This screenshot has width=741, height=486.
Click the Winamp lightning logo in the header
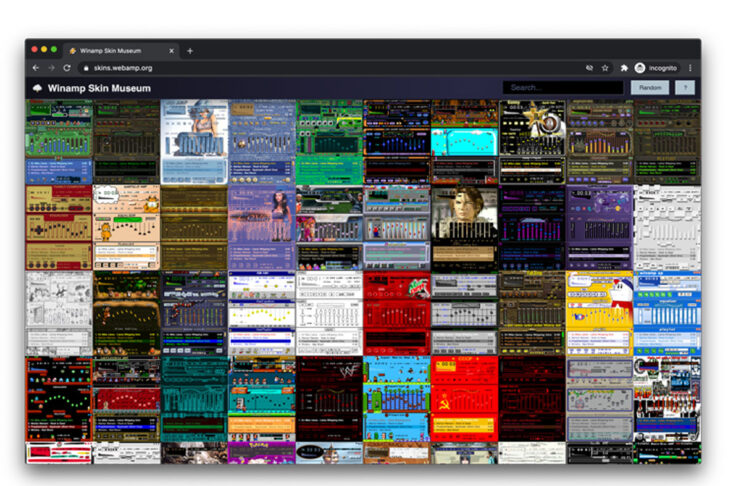click(x=37, y=88)
